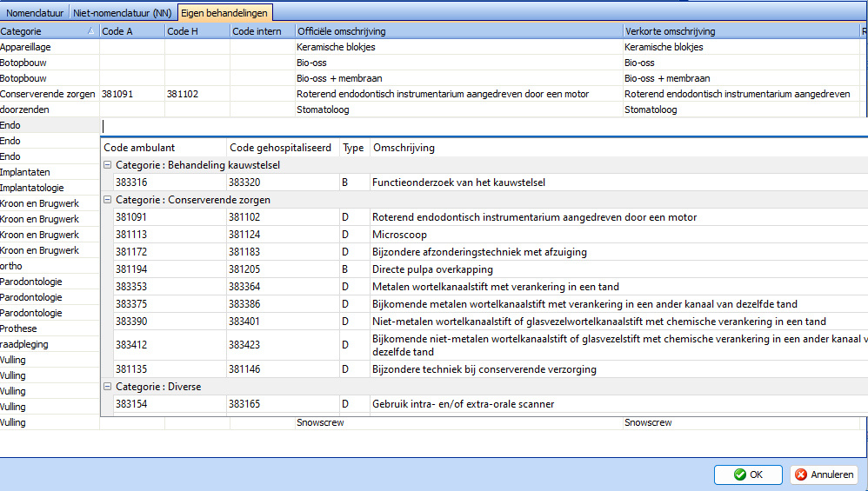Screen dimensions: 868x491
Task: Click the raadpleging category row
Action: [50, 344]
